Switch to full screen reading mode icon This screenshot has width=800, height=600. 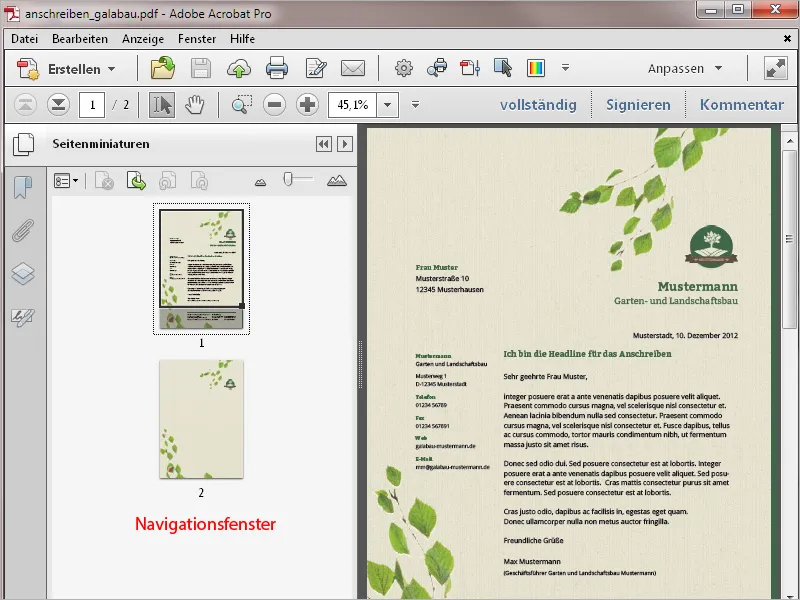(776, 68)
